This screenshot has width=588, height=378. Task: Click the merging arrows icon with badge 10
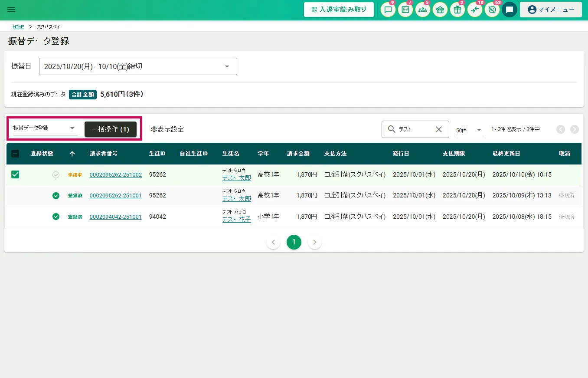(475, 10)
